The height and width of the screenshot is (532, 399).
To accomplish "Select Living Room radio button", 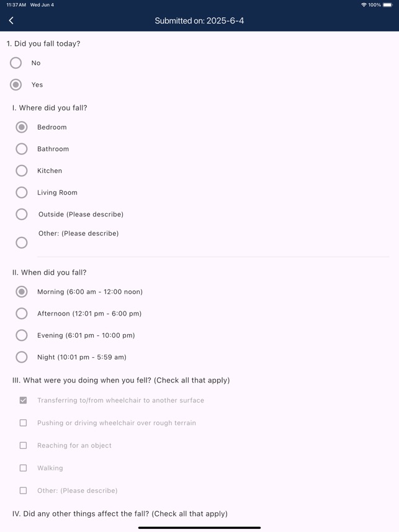I will click(22, 192).
